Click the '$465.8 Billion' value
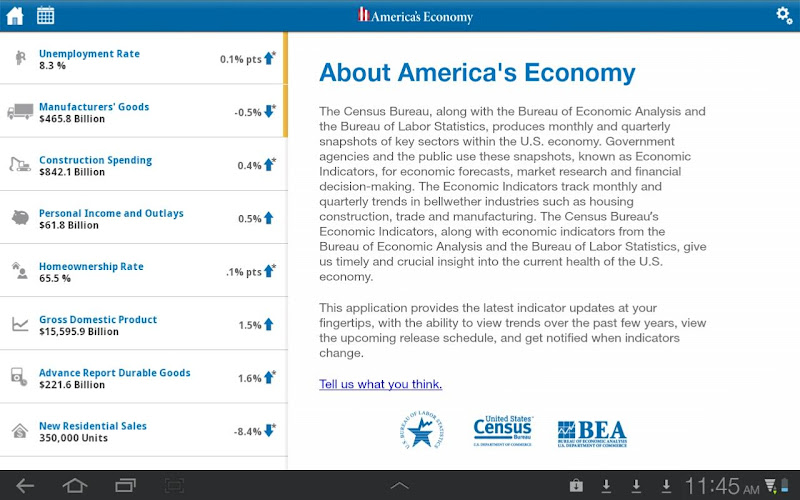The width and height of the screenshot is (800, 500). click(72, 119)
